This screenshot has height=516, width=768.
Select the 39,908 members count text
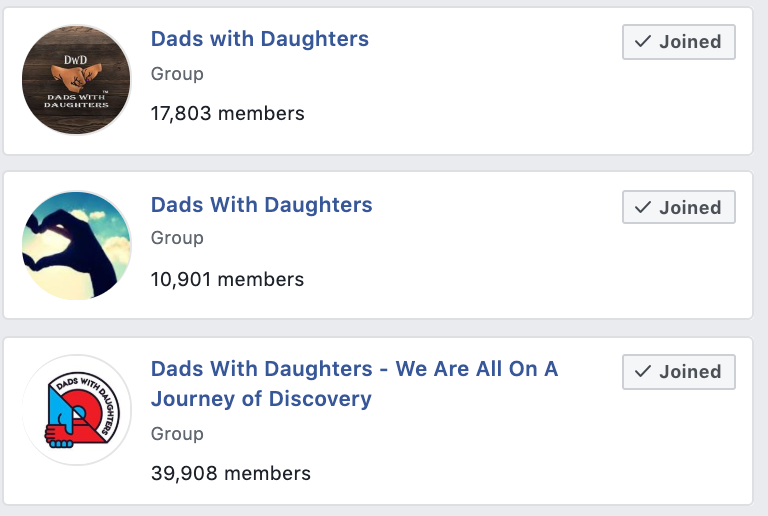(231, 473)
